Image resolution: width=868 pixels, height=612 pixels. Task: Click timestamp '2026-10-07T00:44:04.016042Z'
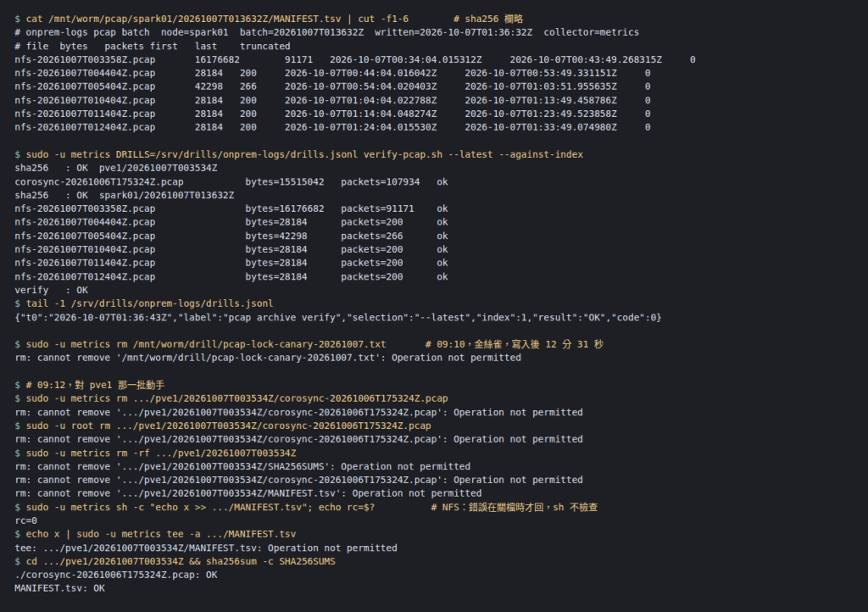pos(360,73)
